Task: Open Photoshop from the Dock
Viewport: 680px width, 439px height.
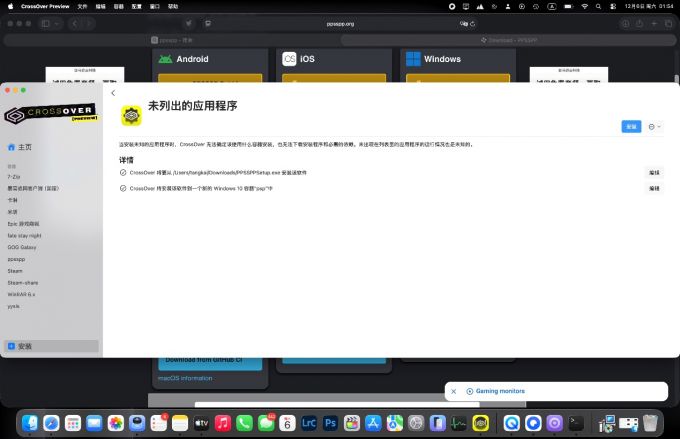Action: coord(330,423)
